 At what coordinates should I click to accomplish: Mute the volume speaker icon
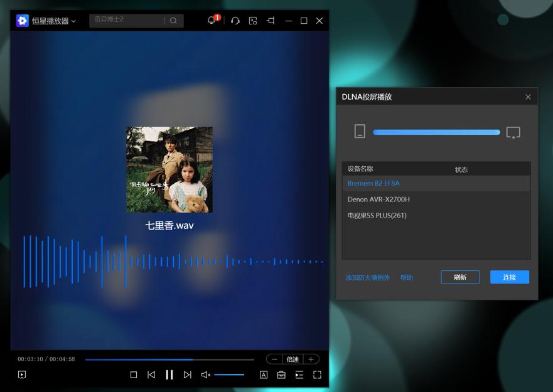[x=205, y=374]
